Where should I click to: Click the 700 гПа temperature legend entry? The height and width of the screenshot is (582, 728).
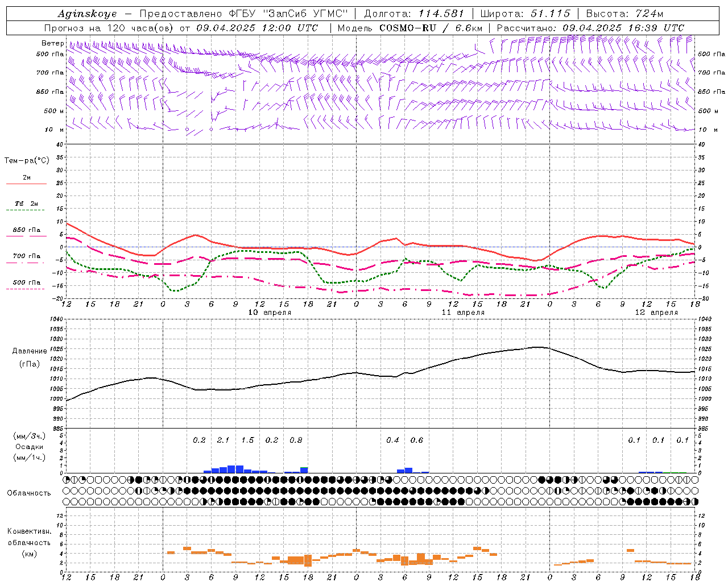point(27,256)
